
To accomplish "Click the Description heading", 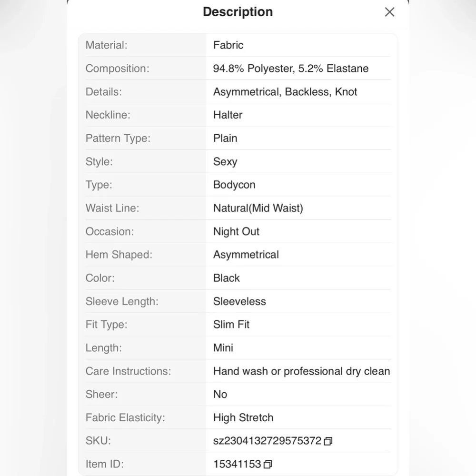I will coord(238,12).
